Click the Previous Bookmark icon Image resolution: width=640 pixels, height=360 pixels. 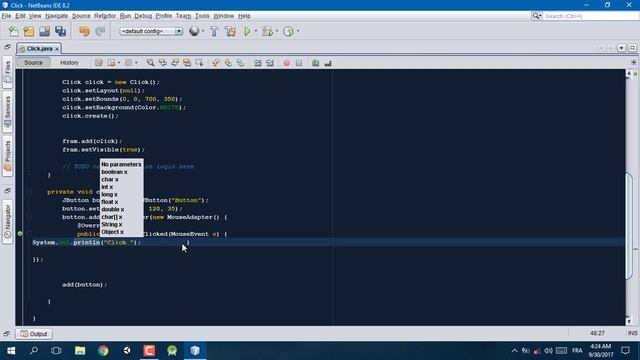coord(216,63)
